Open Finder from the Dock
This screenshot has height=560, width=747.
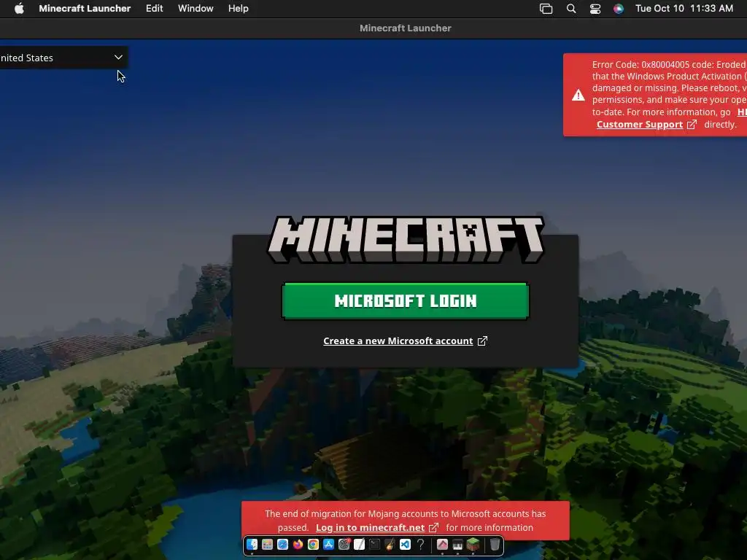click(252, 544)
